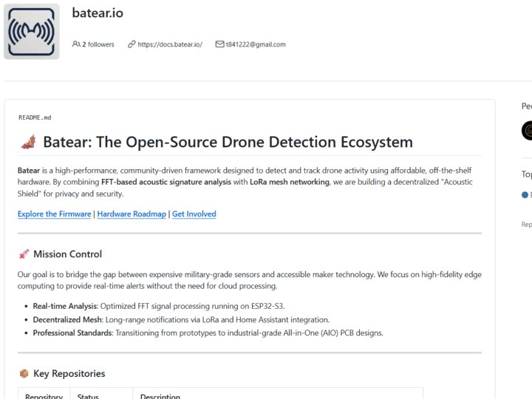Open the Get Involved link
Viewport: 532px width, 399px height.
pyautogui.click(x=194, y=214)
